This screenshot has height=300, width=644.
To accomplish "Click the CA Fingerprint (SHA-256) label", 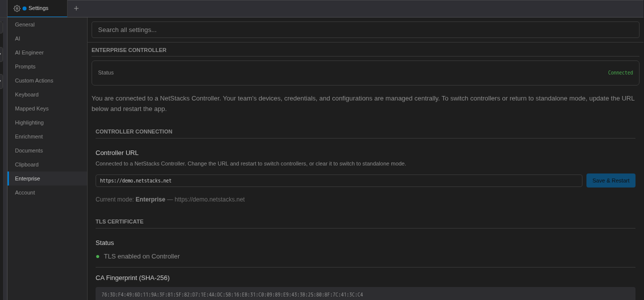I will [x=133, y=278].
